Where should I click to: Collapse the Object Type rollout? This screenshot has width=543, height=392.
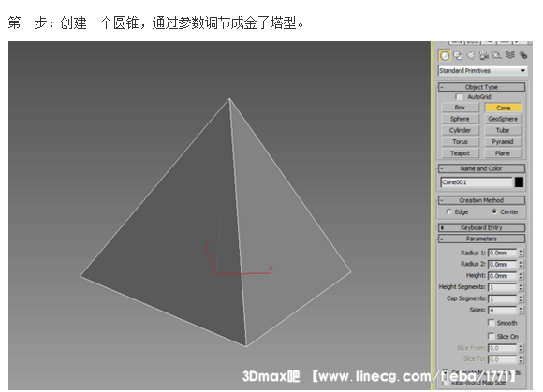coord(482,87)
